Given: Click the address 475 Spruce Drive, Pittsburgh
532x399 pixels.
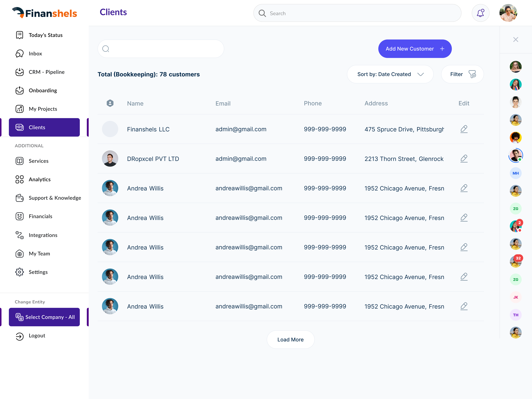Looking at the screenshot, I should (x=404, y=129).
